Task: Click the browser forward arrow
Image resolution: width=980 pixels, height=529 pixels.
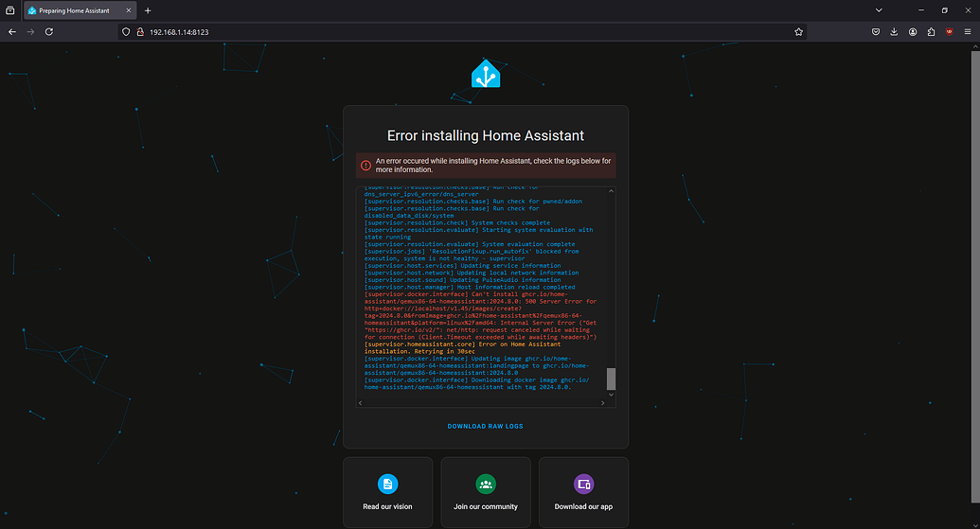Action: [30, 32]
